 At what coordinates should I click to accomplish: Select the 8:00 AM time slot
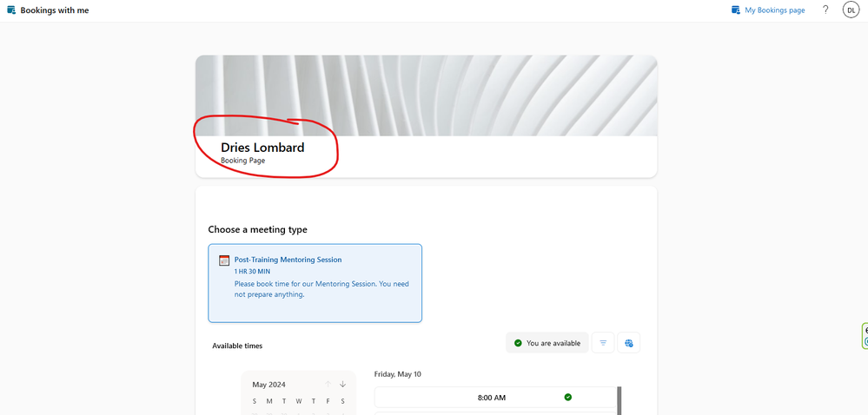pos(495,398)
